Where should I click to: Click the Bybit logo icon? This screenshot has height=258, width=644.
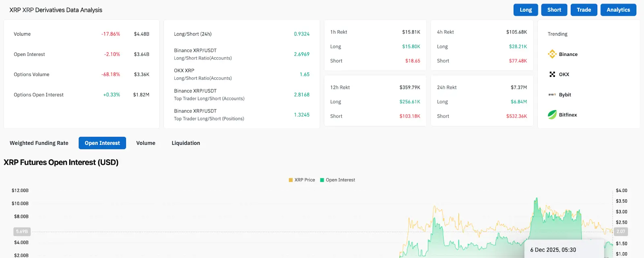pos(552,95)
